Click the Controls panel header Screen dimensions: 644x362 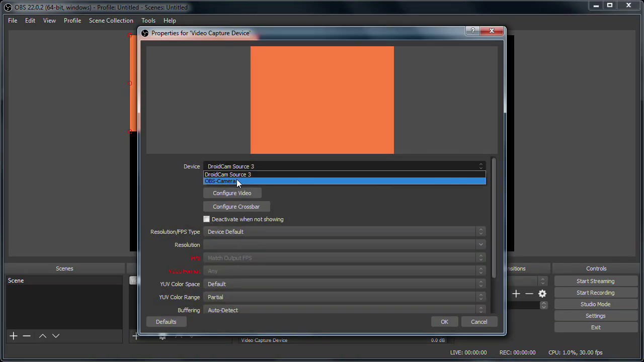coord(596,268)
